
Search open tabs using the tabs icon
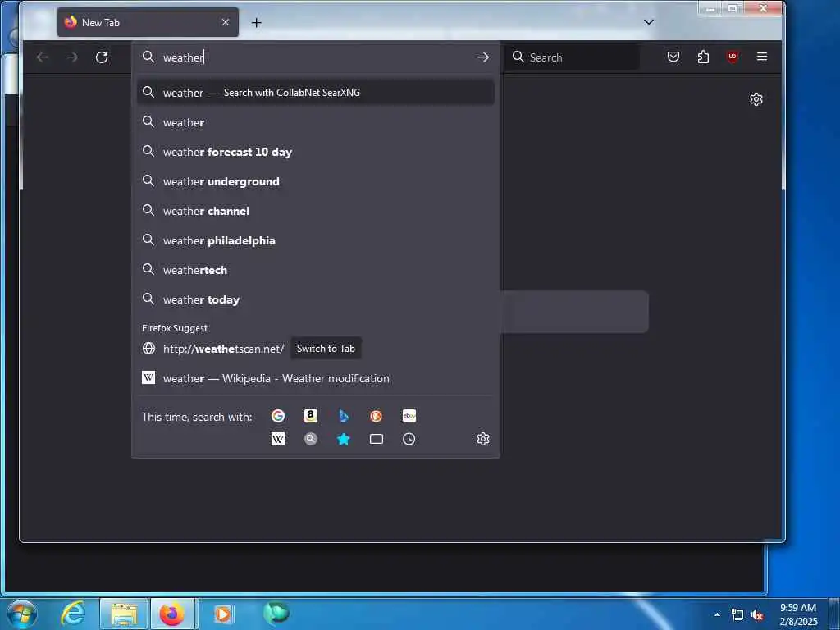tap(376, 440)
